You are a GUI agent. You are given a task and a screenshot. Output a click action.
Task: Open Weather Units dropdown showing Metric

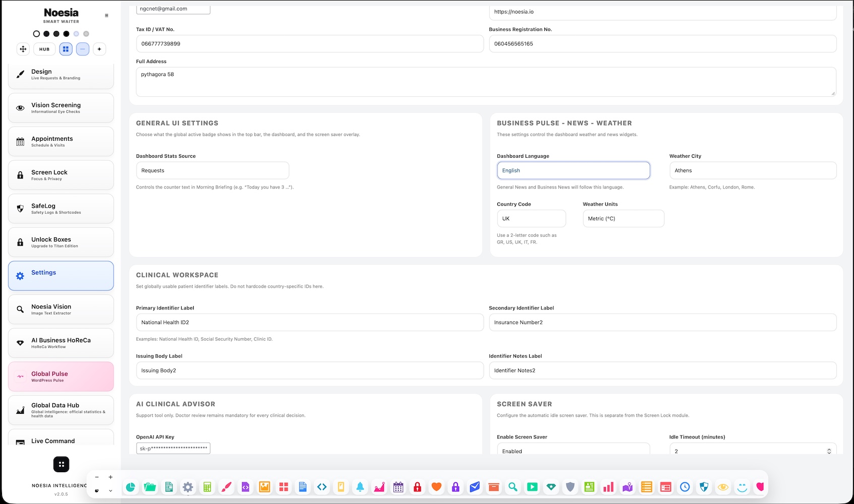tap(623, 219)
